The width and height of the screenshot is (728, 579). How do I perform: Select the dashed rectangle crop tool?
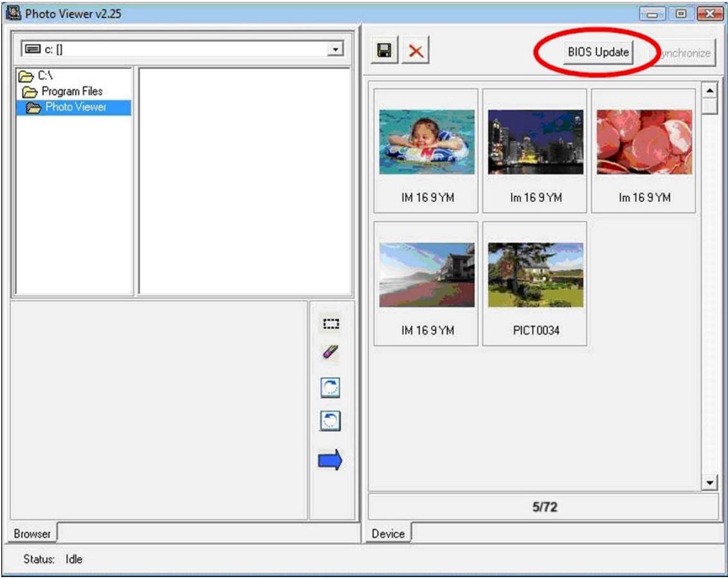[331, 324]
